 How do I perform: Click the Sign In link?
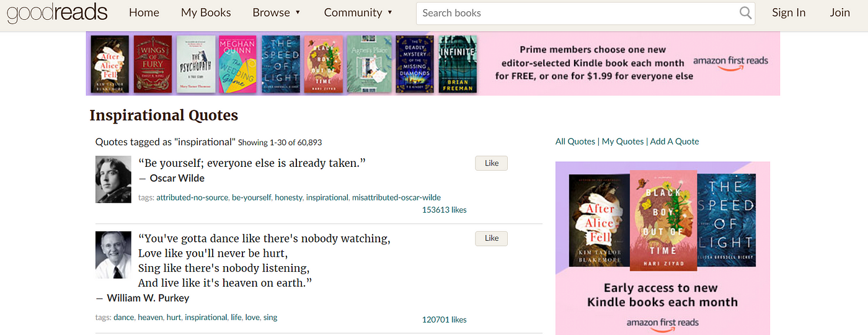[789, 12]
